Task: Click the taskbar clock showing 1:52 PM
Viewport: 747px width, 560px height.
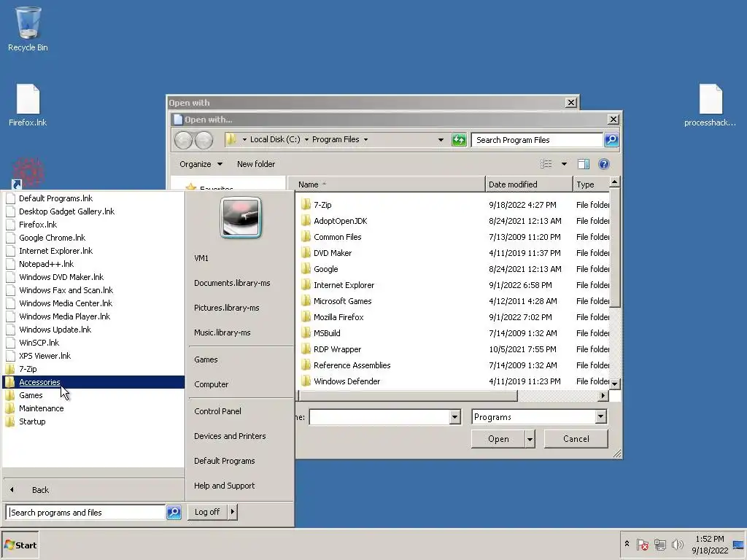Action: click(710, 545)
